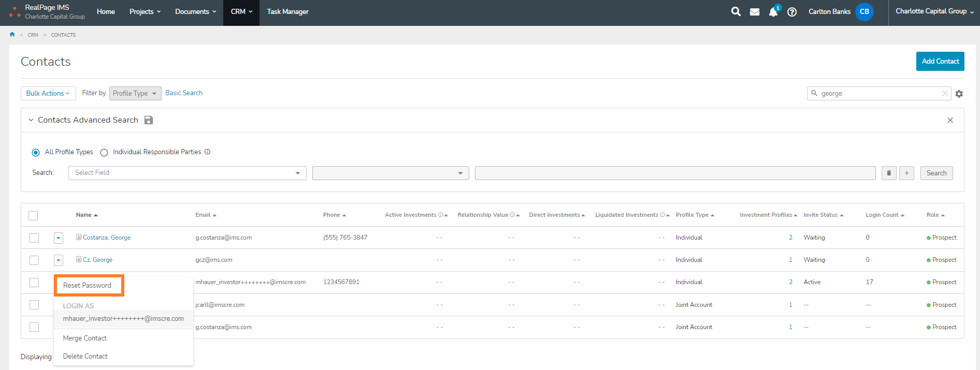This screenshot has height=370, width=980.
Task: Open the mail envelope icon
Action: pos(755,12)
